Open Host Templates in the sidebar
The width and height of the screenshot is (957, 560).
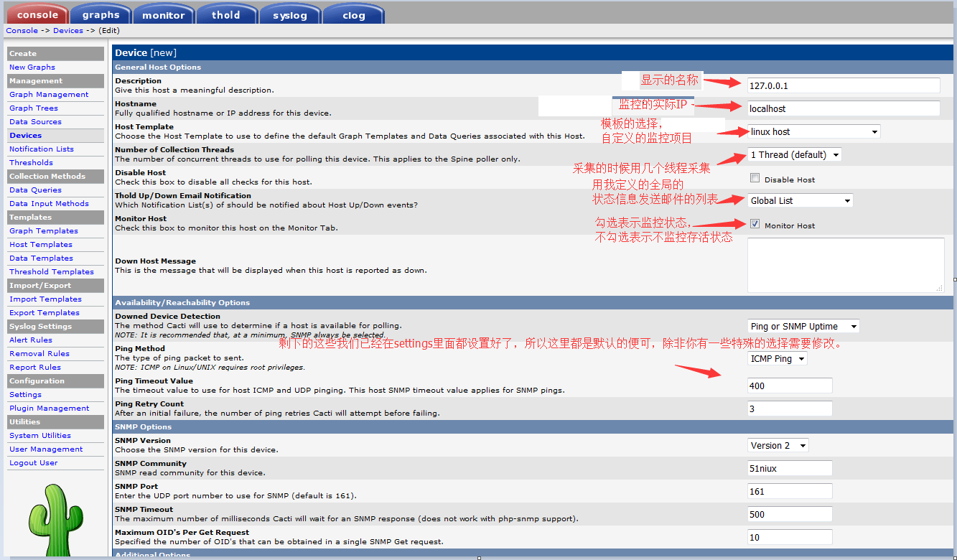[x=41, y=245]
